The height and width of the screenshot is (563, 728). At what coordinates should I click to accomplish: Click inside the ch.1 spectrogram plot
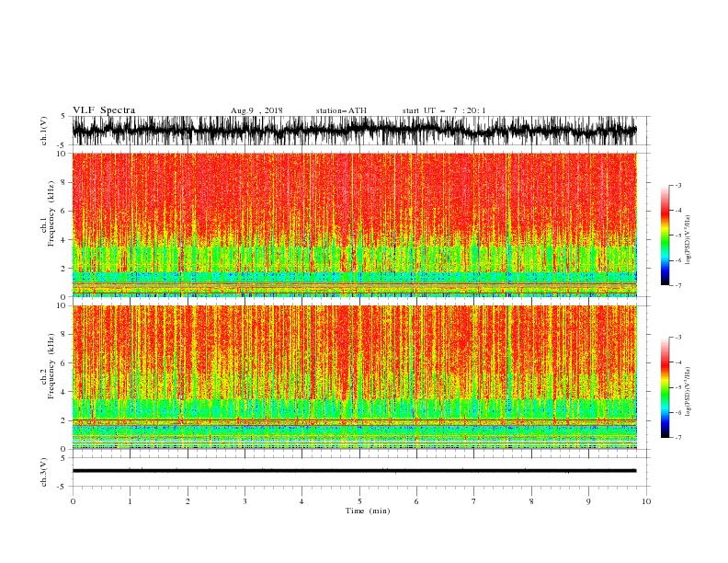point(354,224)
